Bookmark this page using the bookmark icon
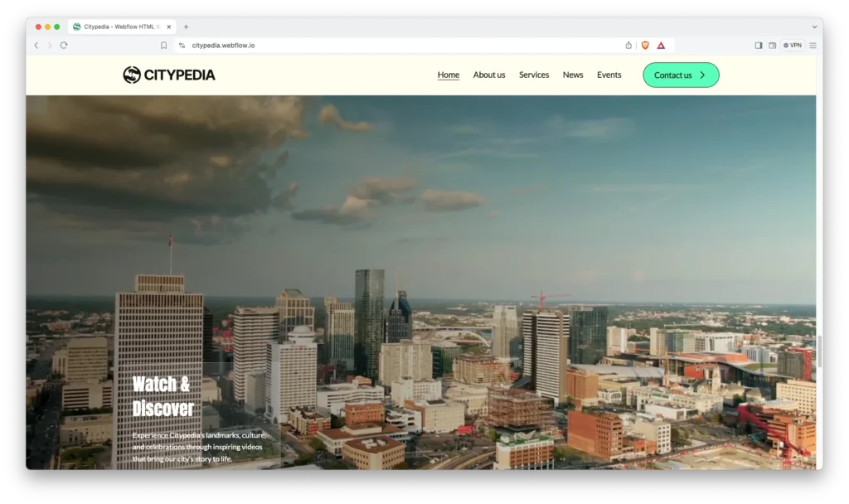The height and width of the screenshot is (504, 849). (x=163, y=46)
